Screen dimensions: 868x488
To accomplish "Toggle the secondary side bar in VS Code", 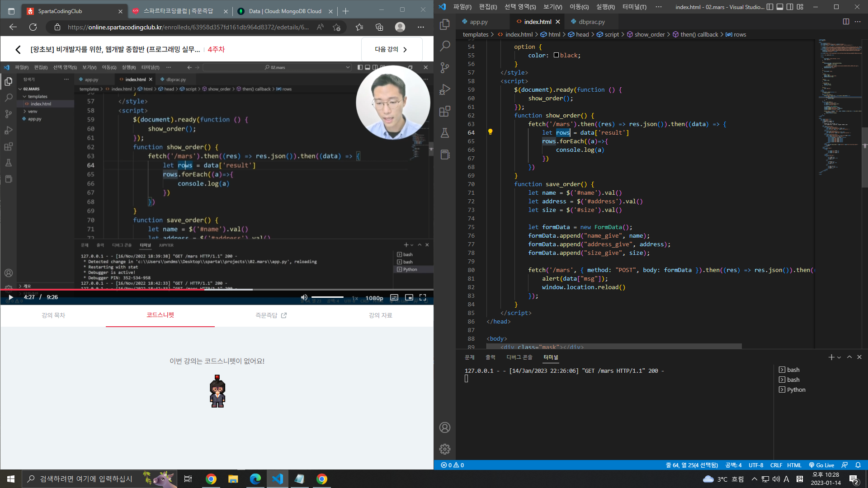I will coord(790,7).
